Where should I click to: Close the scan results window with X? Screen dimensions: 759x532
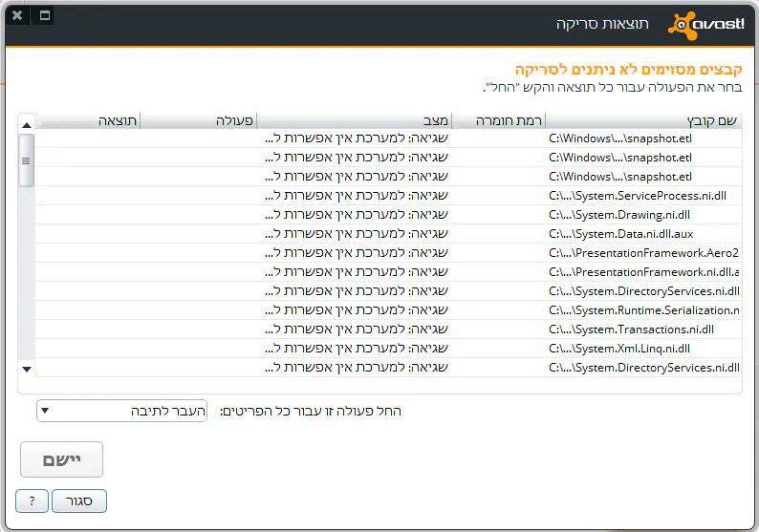point(17,16)
